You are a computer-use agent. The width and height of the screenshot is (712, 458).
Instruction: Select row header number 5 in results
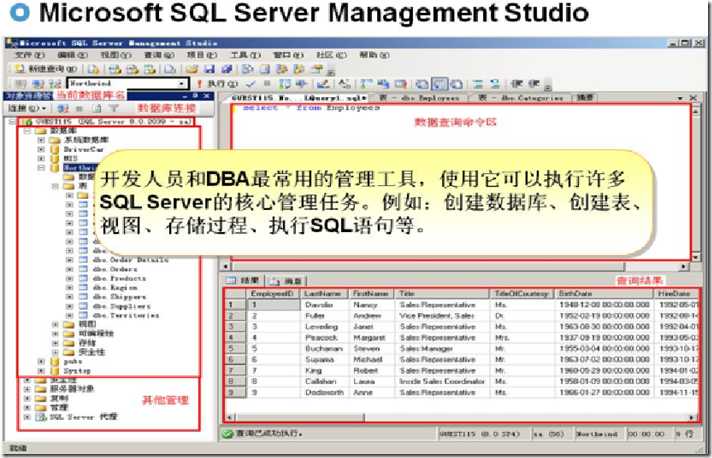(235, 349)
